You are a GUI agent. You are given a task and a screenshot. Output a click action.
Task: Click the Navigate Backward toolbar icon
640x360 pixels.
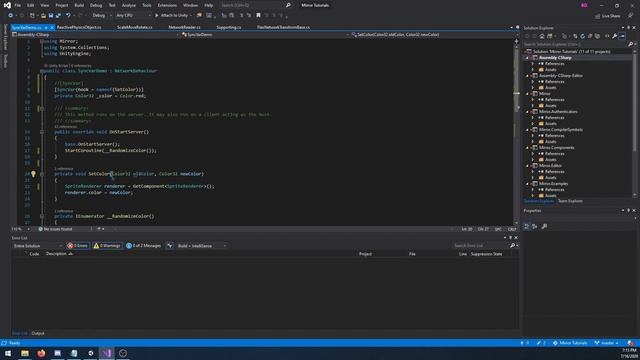pos(10,16)
